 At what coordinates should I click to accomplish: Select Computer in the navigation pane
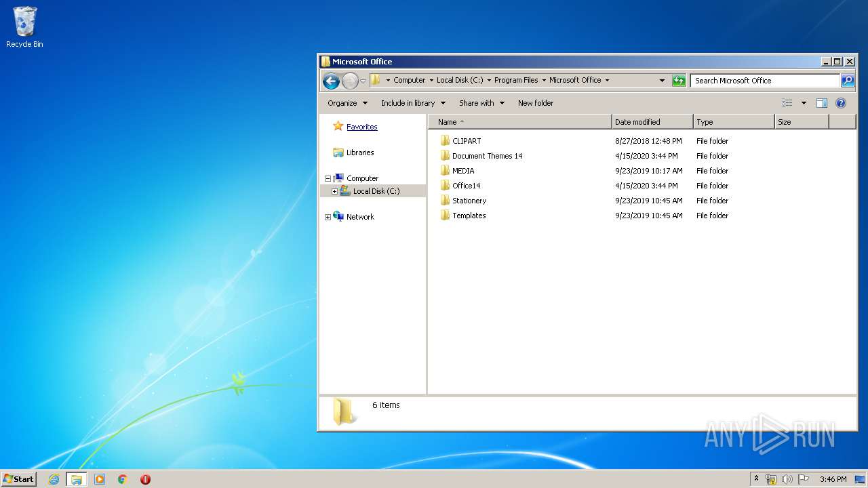363,178
